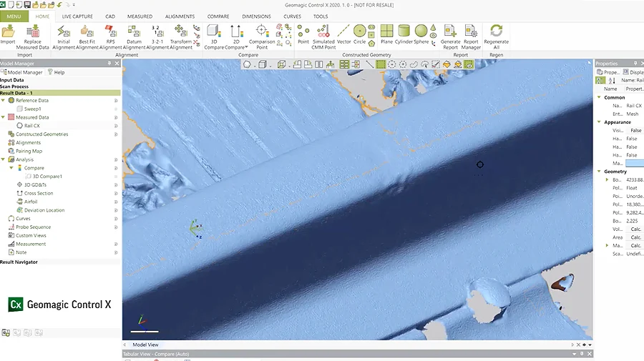Toggle visibility of Reference Data
The height and width of the screenshot is (361, 644).
[x=116, y=101]
